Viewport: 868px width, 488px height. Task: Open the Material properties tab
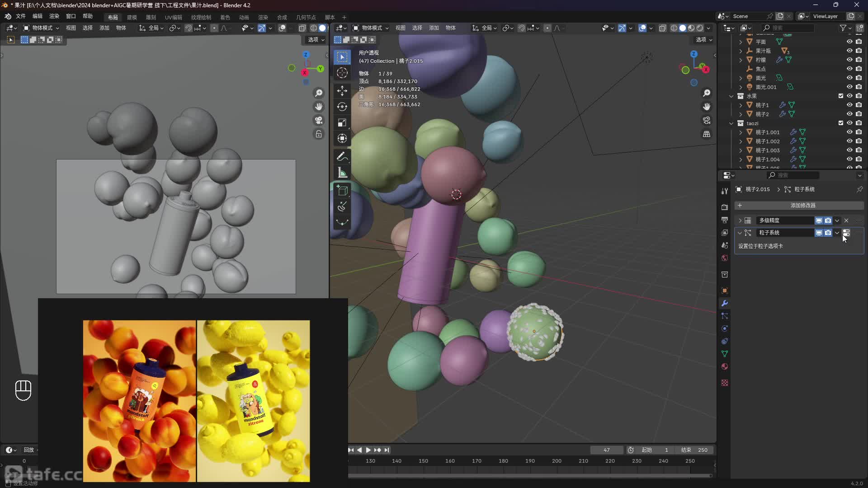tap(725, 366)
